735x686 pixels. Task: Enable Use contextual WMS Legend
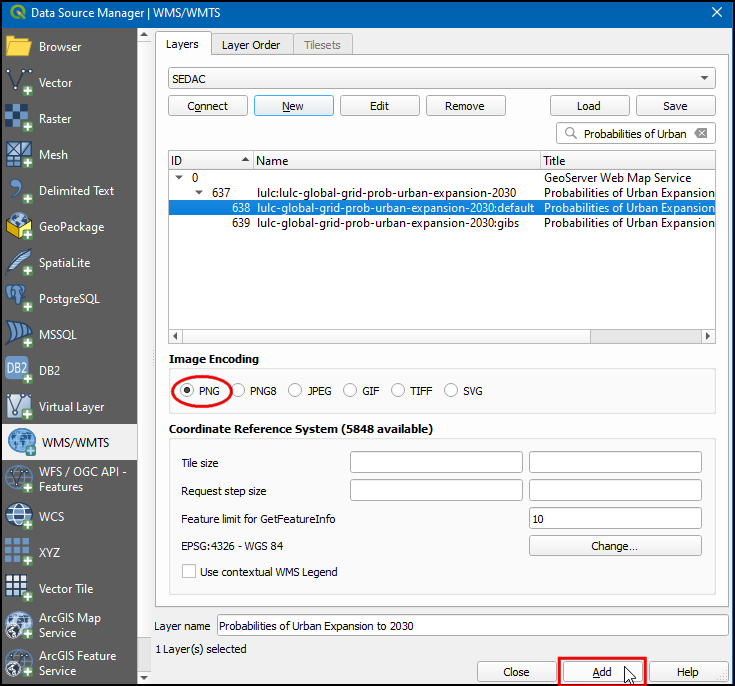coord(190,572)
